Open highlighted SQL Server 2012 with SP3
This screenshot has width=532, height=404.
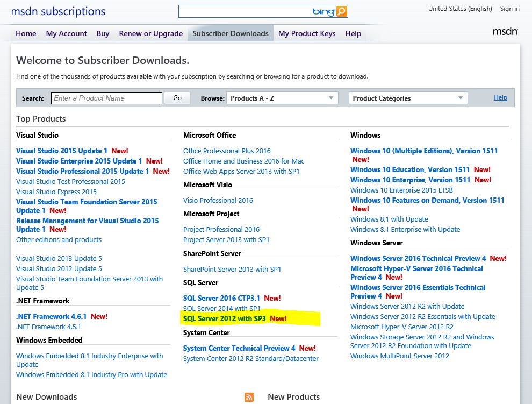coord(224,318)
